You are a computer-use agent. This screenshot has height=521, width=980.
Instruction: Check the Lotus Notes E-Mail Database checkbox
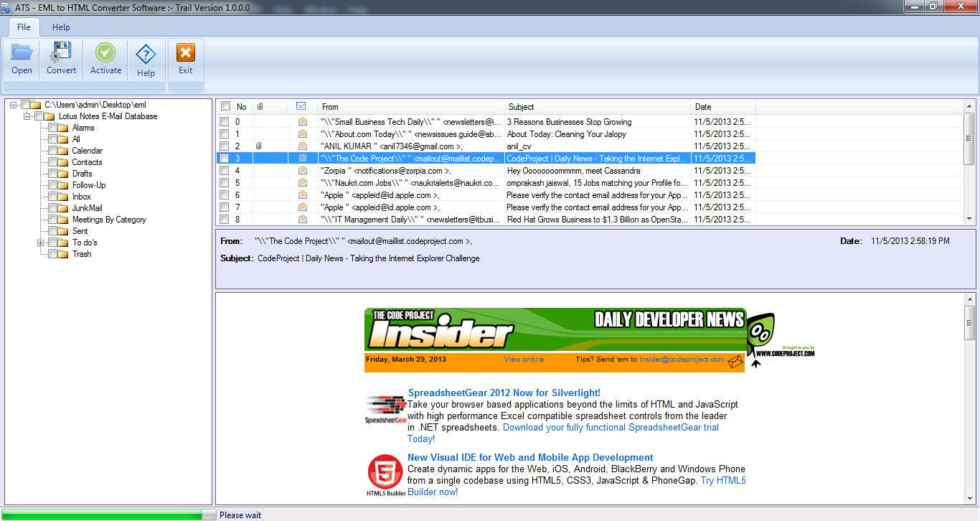click(39, 116)
